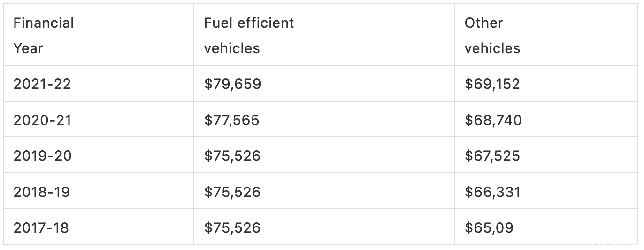Screen dimensions: 644x250
Task: Select the Other vehicles header cell
Action: pyautogui.click(x=547, y=35)
